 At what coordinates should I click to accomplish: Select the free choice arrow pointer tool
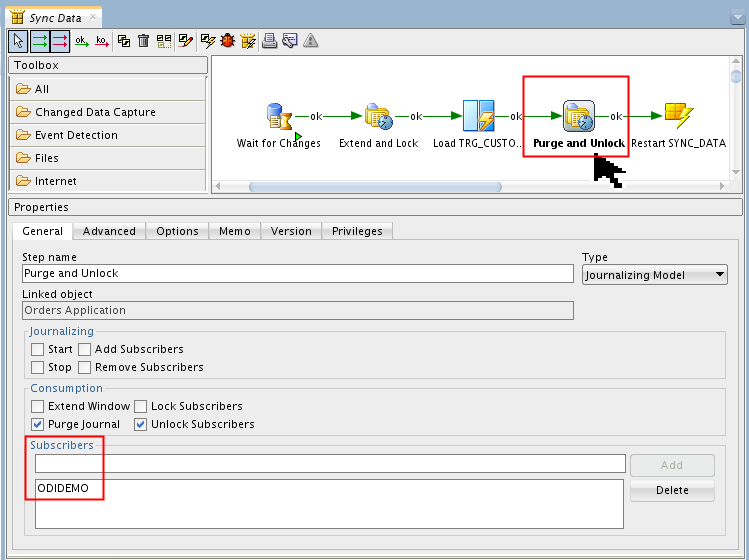tap(19, 41)
